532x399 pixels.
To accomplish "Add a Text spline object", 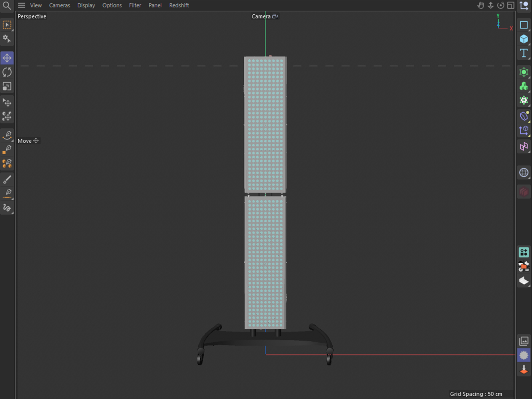I will [524, 53].
